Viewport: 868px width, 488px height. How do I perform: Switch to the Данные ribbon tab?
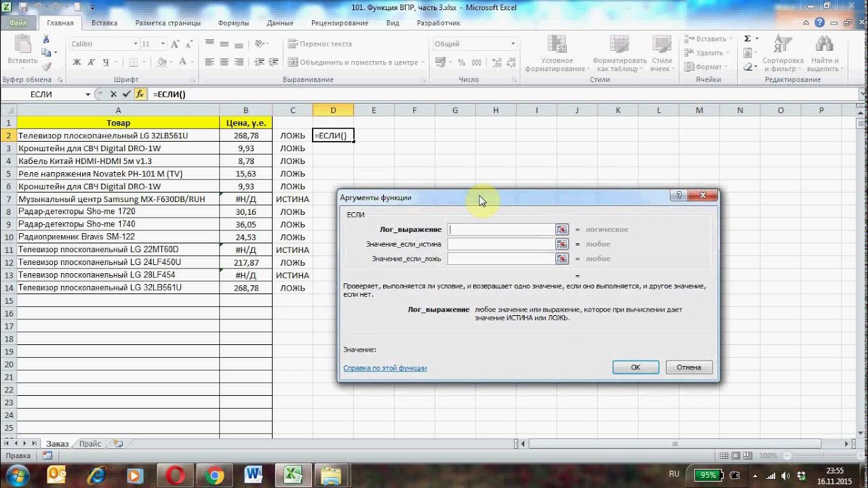280,22
